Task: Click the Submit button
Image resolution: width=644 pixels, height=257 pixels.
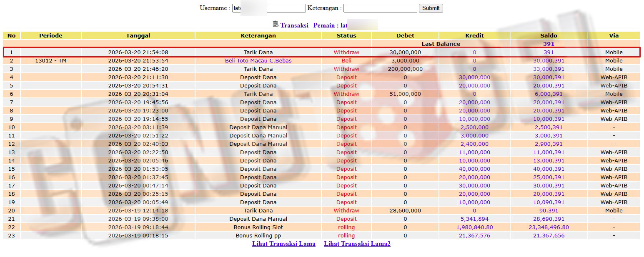Action: [x=431, y=8]
